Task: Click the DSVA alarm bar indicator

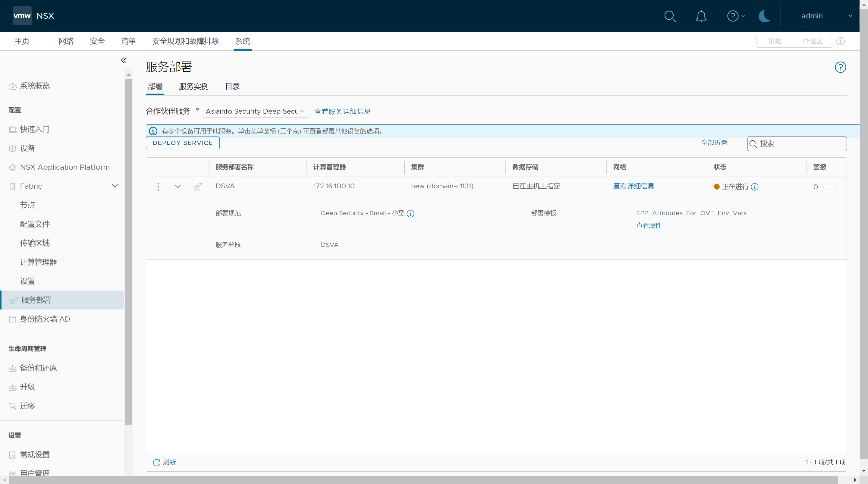Action: (830, 187)
